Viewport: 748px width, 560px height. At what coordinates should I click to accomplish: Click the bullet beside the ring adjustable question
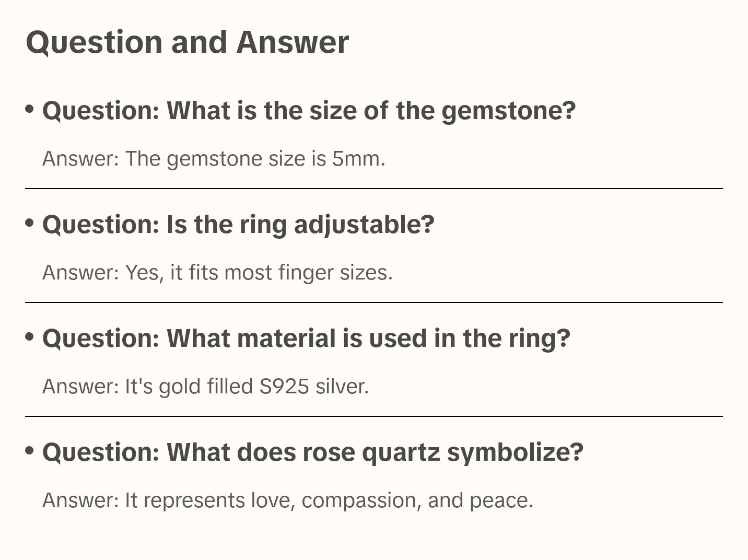(30, 223)
